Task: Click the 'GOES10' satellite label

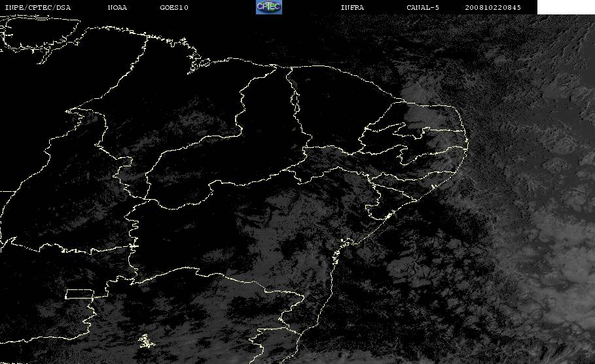Action: coord(174,8)
